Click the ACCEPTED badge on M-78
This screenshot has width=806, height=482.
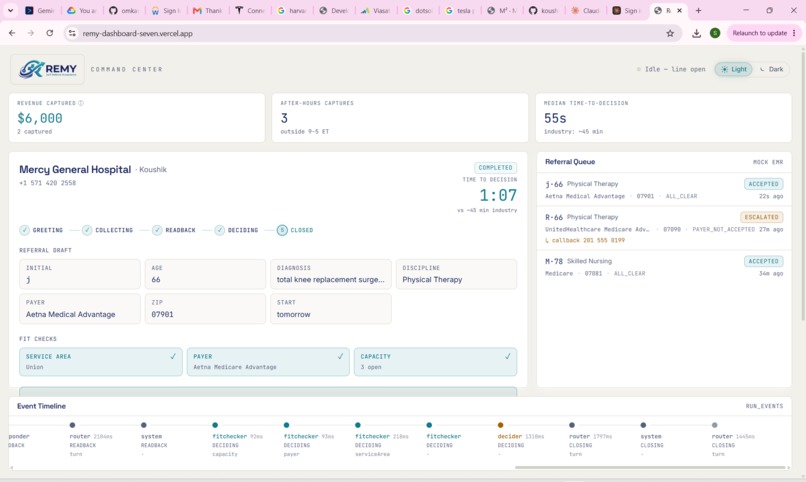(763, 261)
